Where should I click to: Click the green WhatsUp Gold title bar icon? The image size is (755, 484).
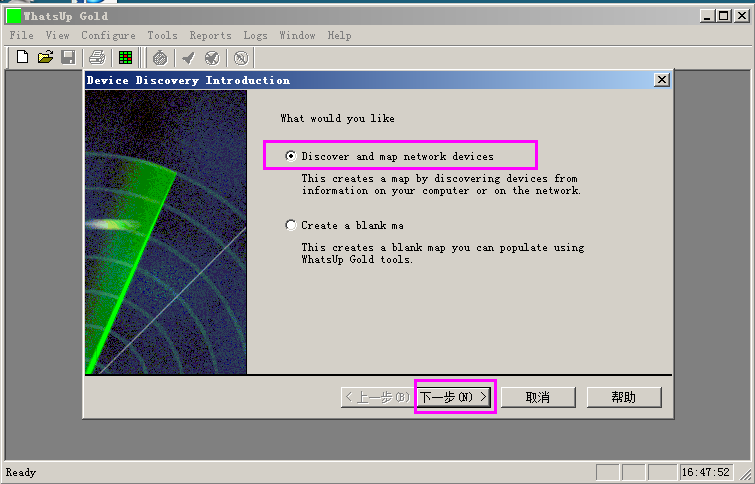14,16
